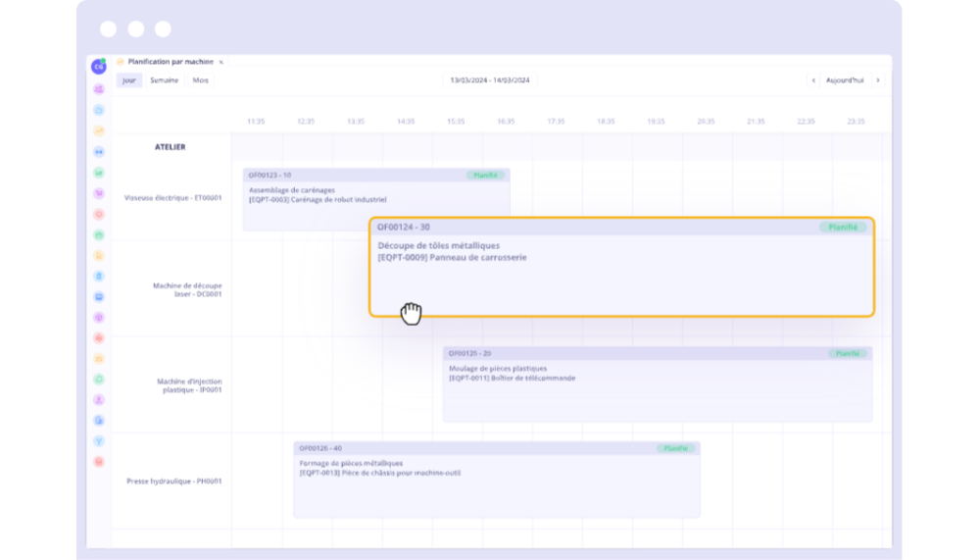Click the Aujourd'hui button
This screenshot has height=560, width=980.
click(x=845, y=80)
